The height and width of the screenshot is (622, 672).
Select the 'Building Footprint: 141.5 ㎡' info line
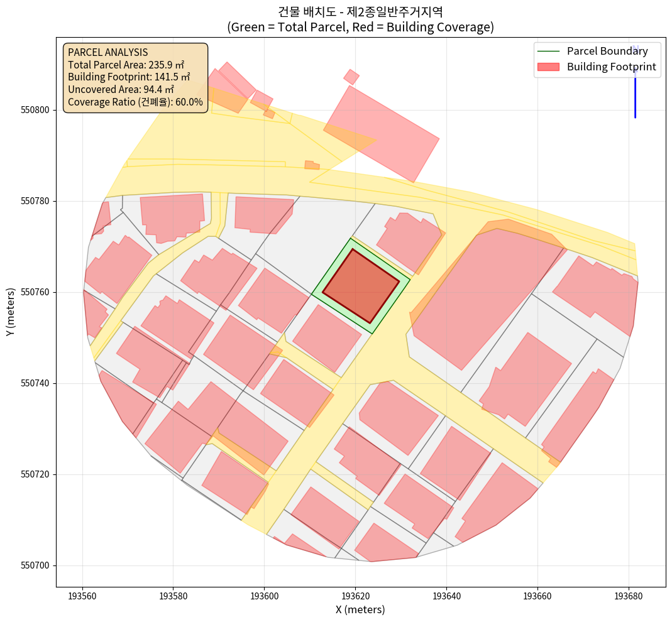pos(129,77)
